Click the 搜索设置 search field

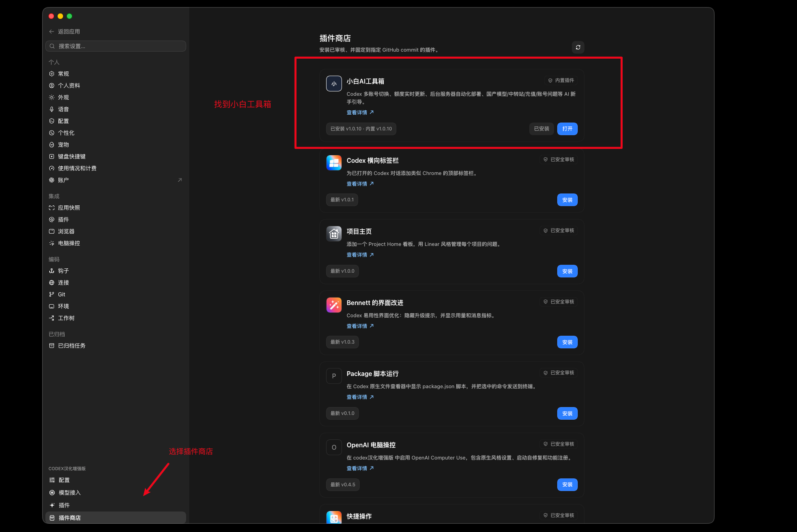click(x=116, y=46)
